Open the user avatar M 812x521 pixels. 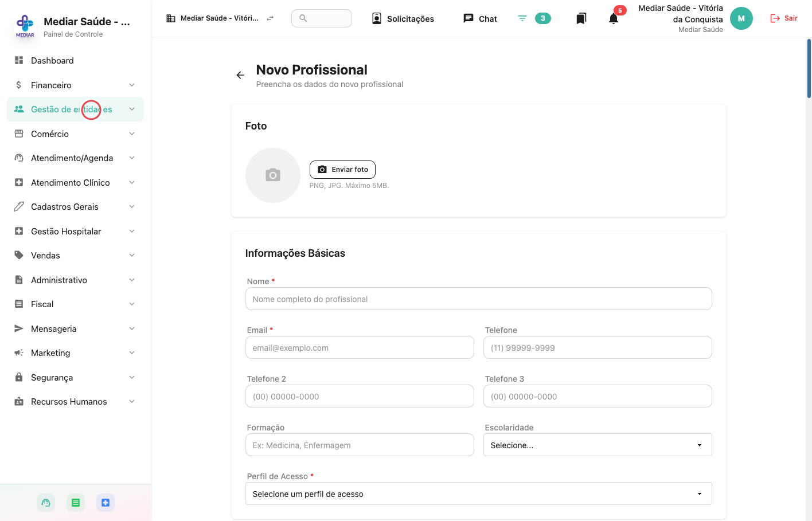(x=741, y=18)
